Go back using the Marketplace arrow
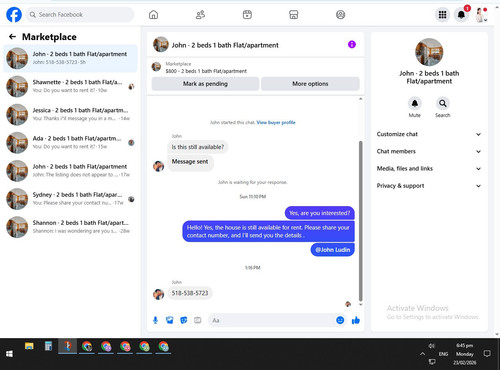Image resolution: width=500 pixels, height=370 pixels. coord(12,37)
